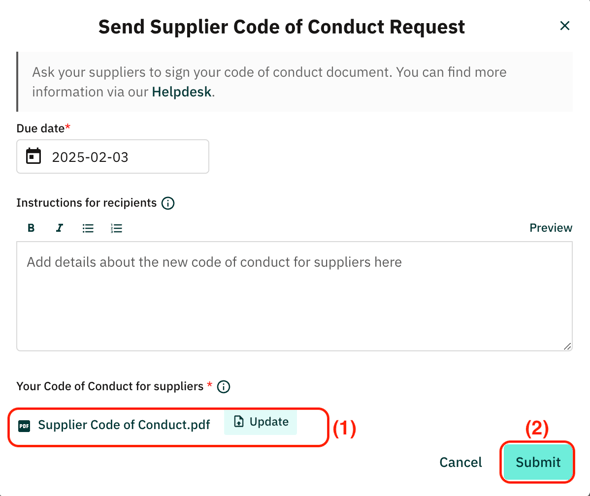Apply italic formatting in instructions editor
Image resolution: width=590 pixels, height=496 pixels.
click(59, 228)
